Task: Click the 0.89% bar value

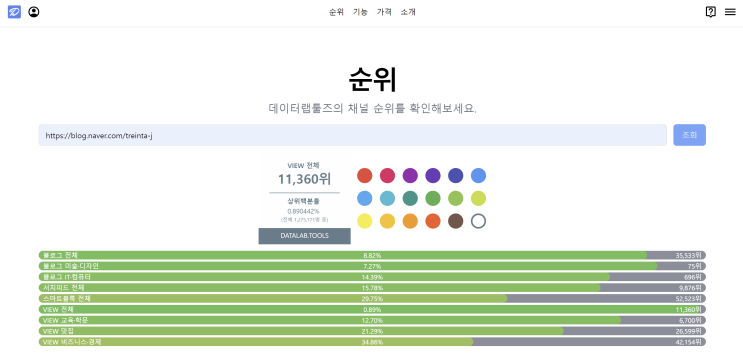Action: (x=372, y=309)
